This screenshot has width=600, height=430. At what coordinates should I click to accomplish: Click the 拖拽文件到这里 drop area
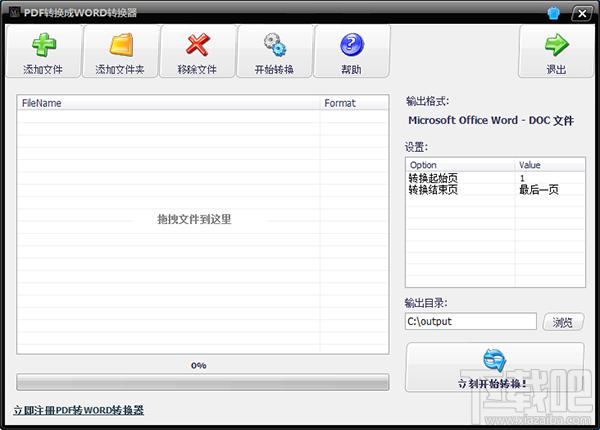coord(194,219)
